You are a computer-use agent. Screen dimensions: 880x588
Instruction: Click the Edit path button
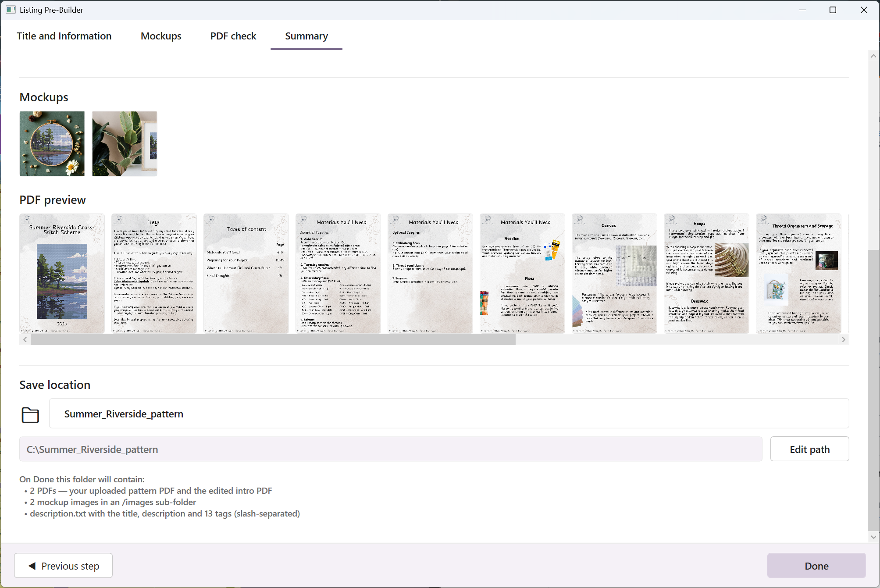coord(809,449)
